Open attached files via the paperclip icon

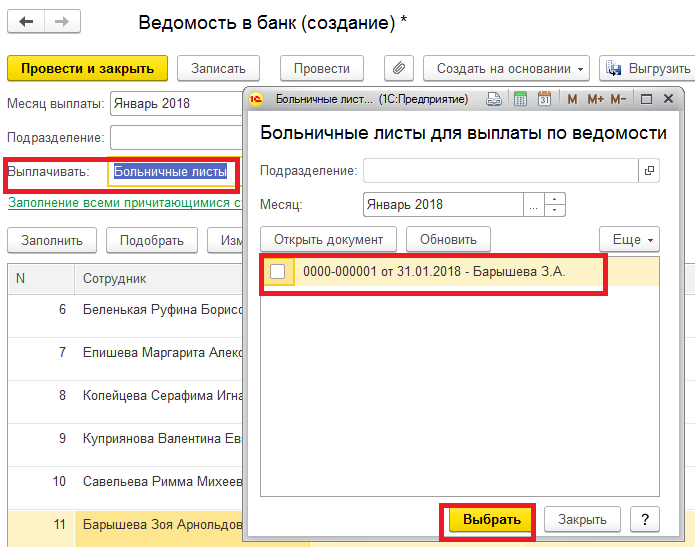[x=398, y=68]
